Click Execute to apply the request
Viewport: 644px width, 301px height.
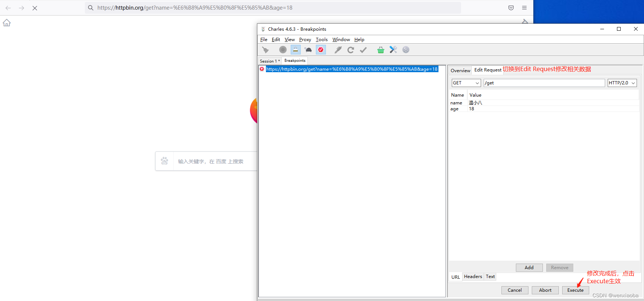coord(575,290)
